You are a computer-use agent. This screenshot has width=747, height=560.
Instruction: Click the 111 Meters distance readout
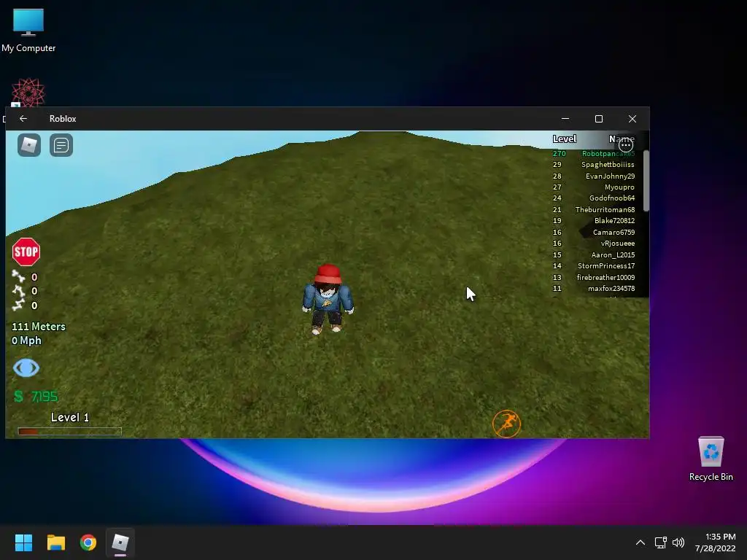pyautogui.click(x=39, y=327)
